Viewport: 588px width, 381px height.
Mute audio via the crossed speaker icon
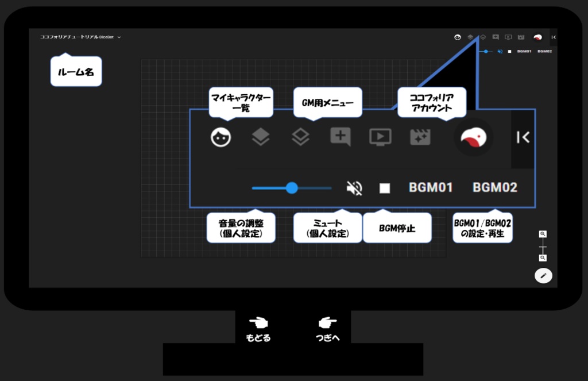click(x=354, y=188)
